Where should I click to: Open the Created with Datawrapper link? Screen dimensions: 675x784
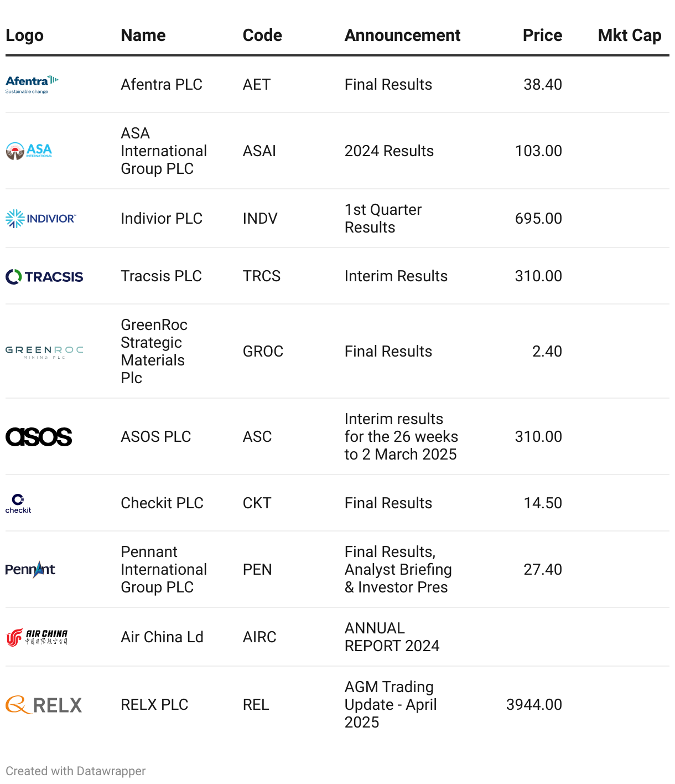[x=76, y=771]
